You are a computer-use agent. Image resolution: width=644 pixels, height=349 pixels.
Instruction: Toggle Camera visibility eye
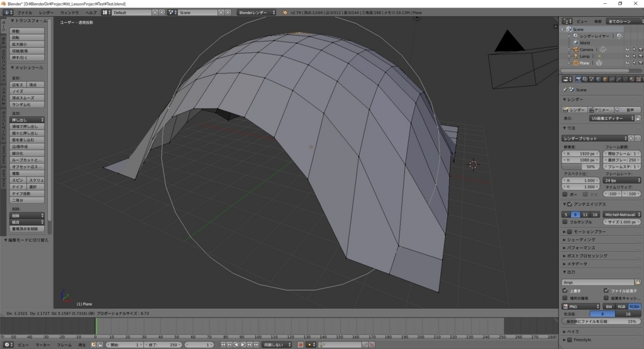pos(627,50)
